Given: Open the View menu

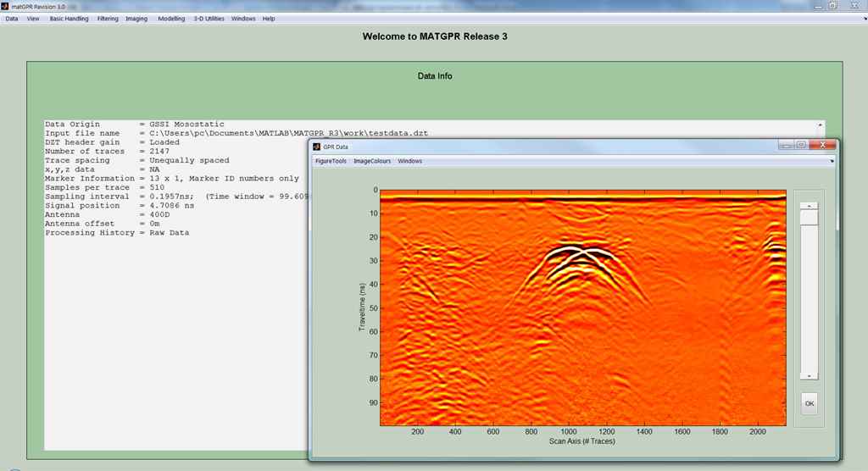Looking at the screenshot, I should 33,19.
